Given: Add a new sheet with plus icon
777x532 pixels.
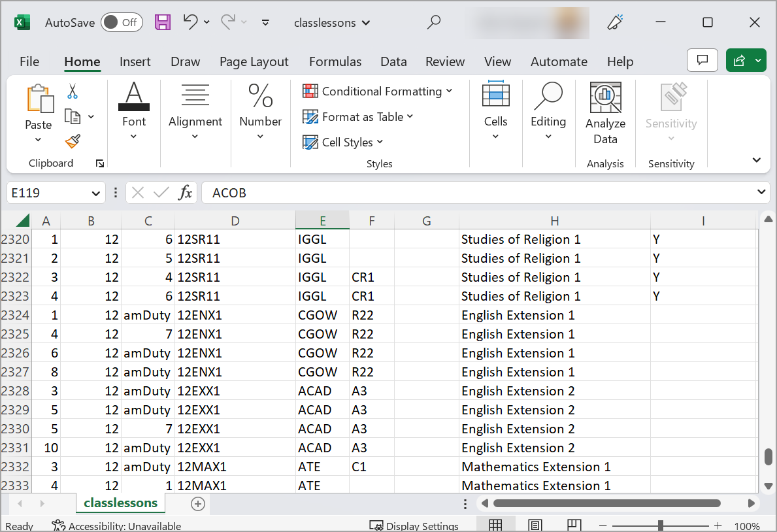Looking at the screenshot, I should pos(198,504).
